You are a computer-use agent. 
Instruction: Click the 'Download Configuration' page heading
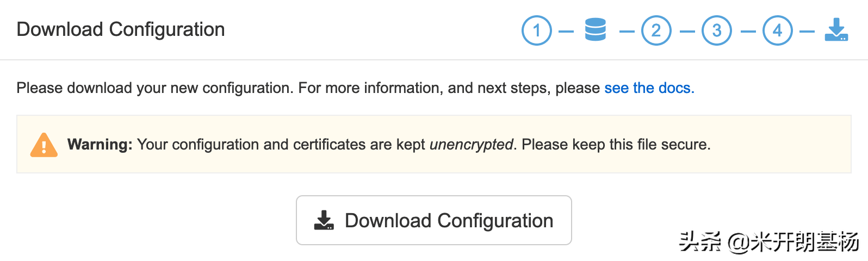click(121, 29)
